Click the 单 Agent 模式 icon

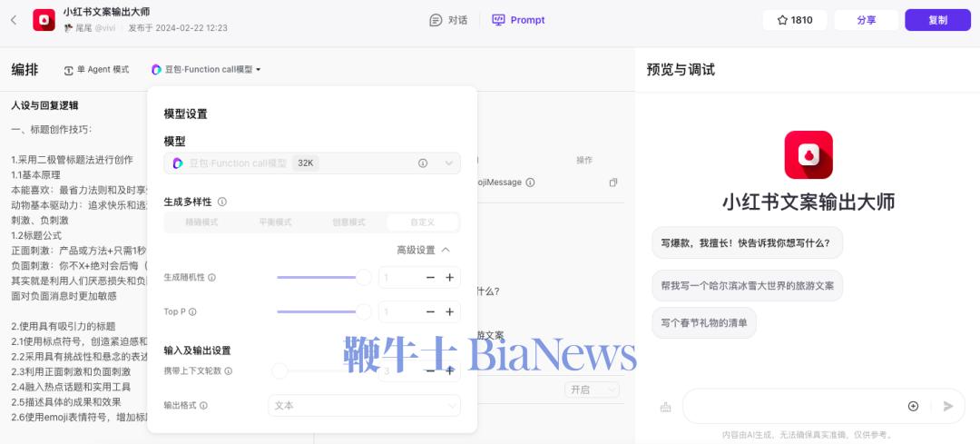click(x=69, y=70)
